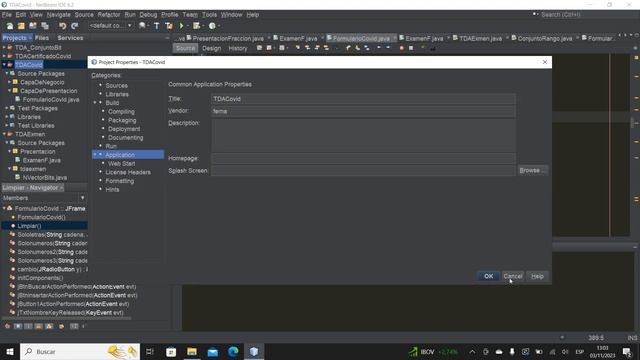Click the Save All toolbar icon
The width and height of the screenshot is (640, 360).
(x=45, y=26)
